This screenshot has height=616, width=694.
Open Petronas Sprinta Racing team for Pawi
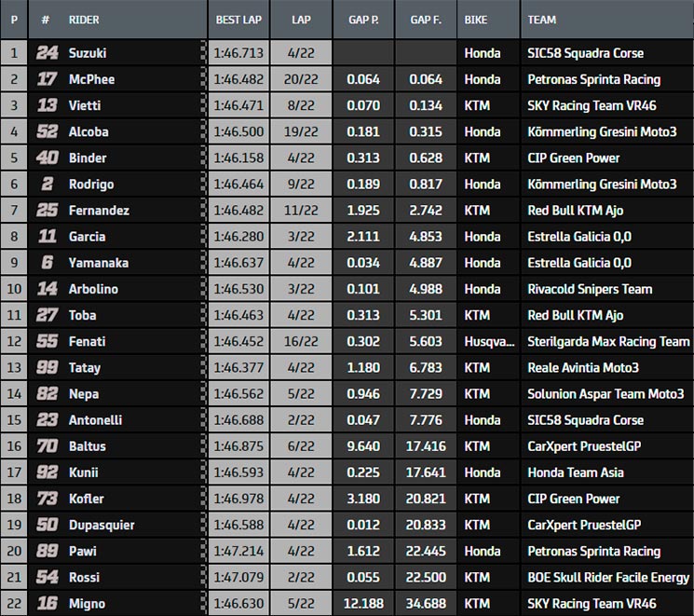594,552
